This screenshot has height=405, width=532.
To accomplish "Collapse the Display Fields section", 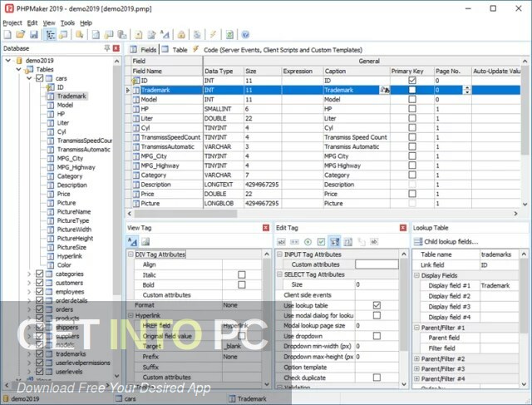I will 416,275.
